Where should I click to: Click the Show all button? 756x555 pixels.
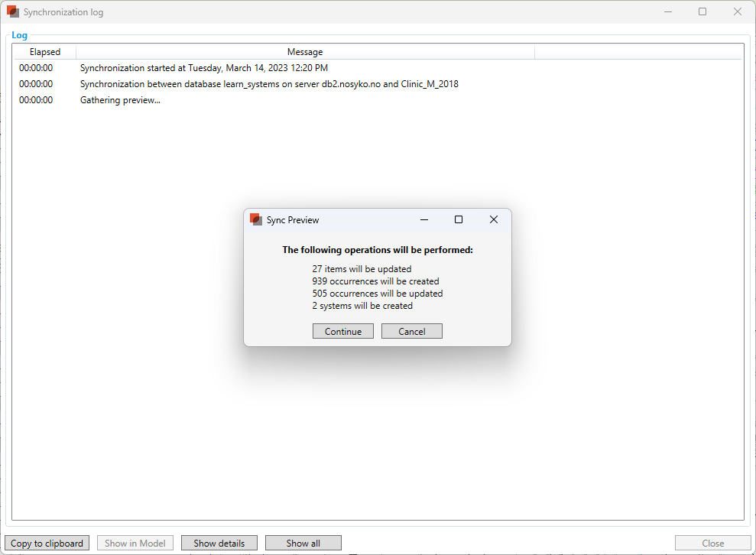point(303,543)
